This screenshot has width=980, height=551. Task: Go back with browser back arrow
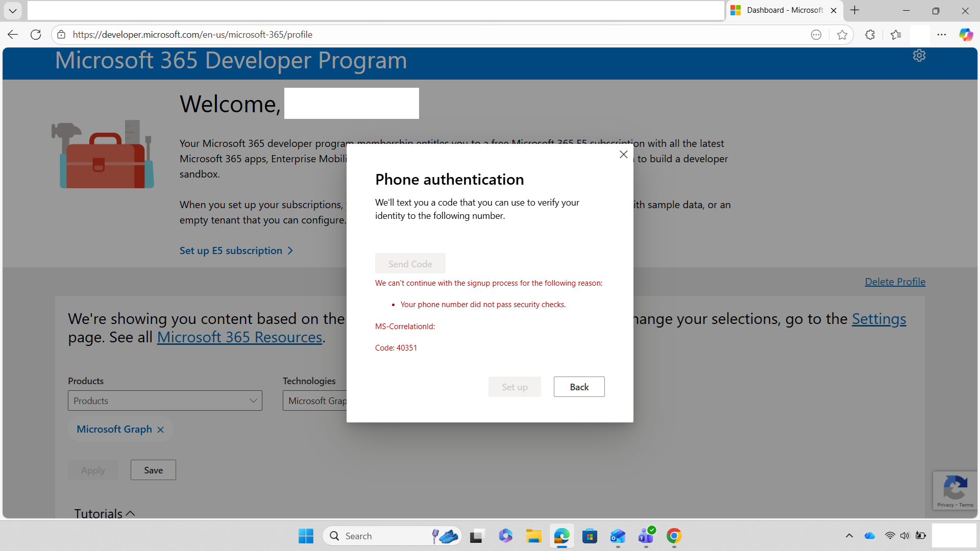coord(13,35)
